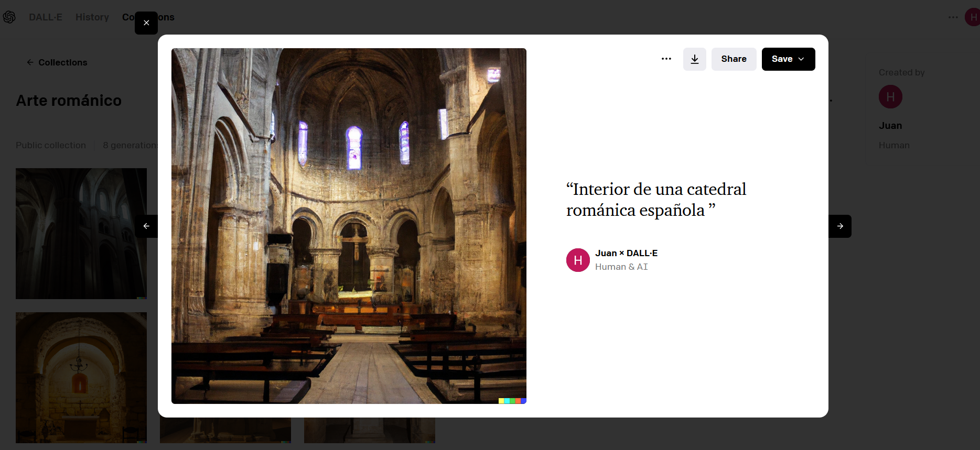The image size is (980, 450).
Task: Open the user account avatar in header
Action: tap(973, 17)
